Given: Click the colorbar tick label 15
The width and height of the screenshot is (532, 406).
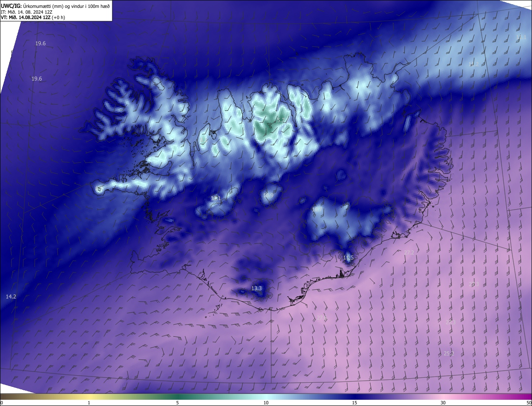Looking at the screenshot, I should [355, 403].
